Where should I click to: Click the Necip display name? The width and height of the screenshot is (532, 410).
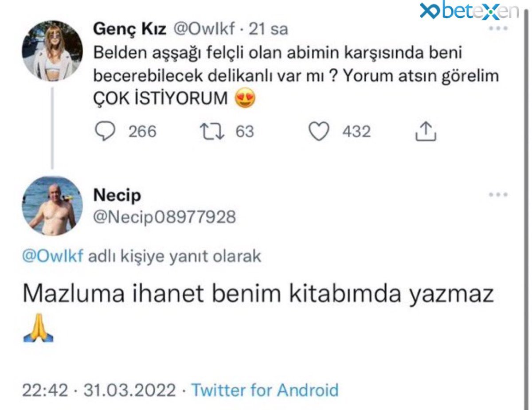[117, 195]
